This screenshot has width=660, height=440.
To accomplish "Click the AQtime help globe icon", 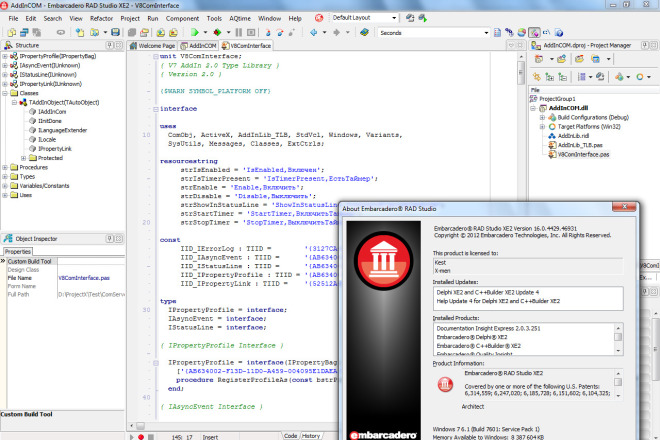I will (559, 32).
